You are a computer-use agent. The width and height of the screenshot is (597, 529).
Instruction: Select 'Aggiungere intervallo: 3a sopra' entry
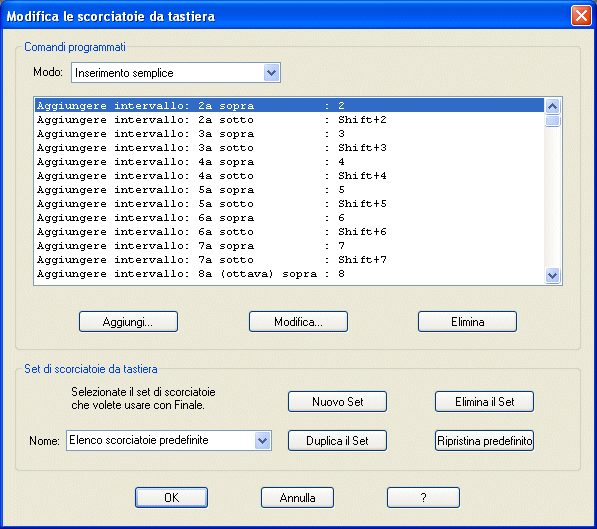point(289,134)
